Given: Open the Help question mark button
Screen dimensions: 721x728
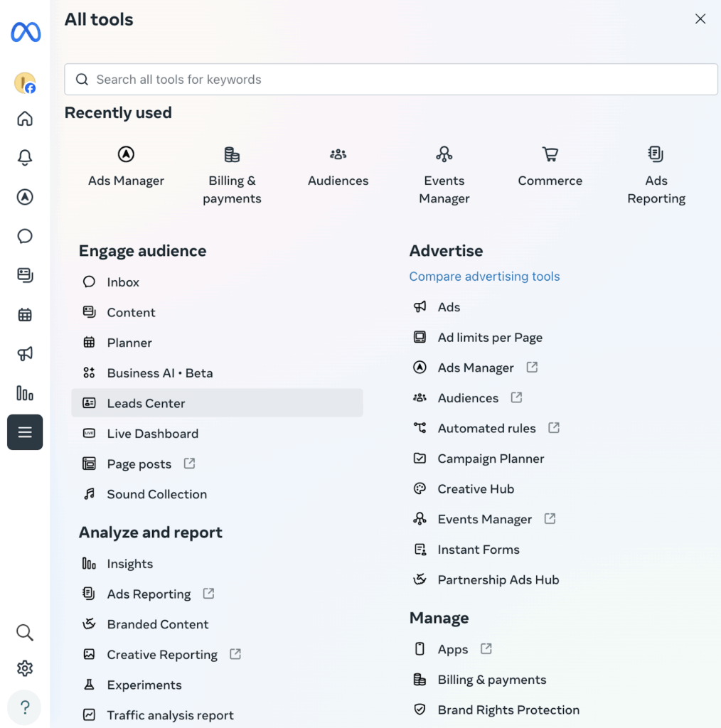Looking at the screenshot, I should point(25,707).
